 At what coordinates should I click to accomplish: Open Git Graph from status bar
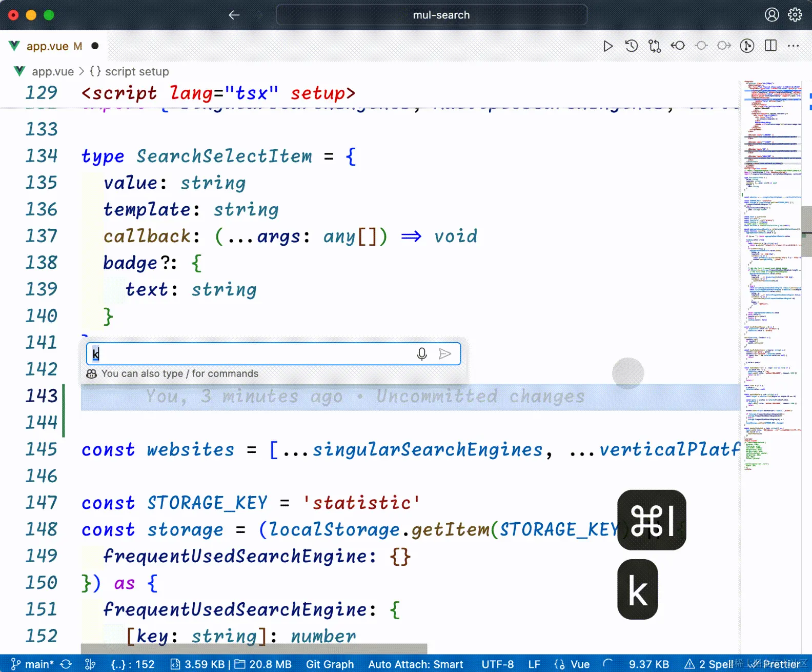coord(330,664)
